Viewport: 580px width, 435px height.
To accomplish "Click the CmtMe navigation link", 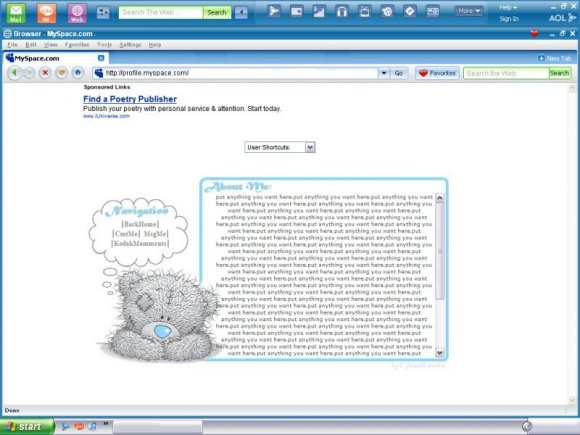I will (126, 234).
